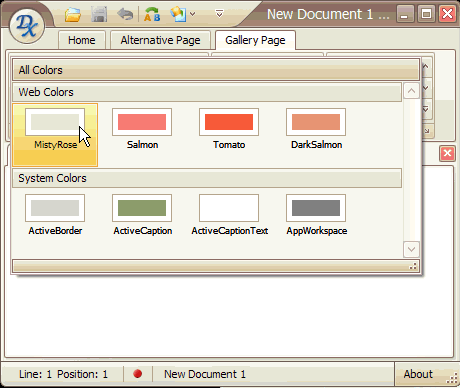Screen dimensions: 460x388
Task: Click the gallery dropdown scroll down arrow
Action: pos(411,249)
